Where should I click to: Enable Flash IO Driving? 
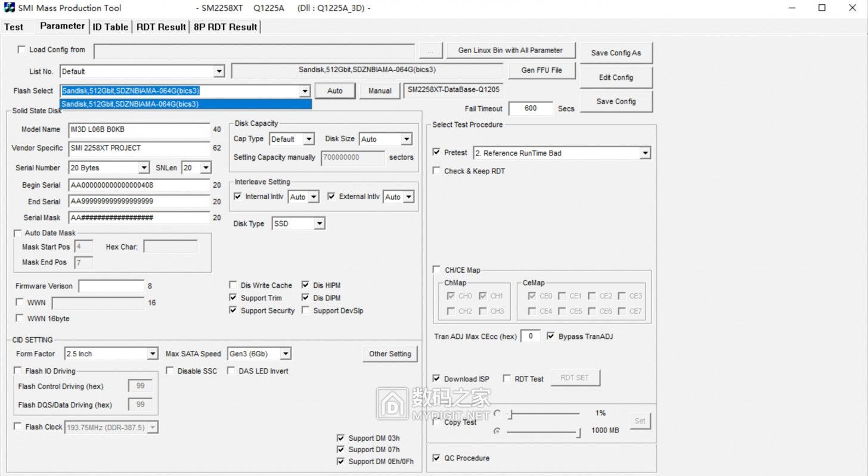coord(18,371)
